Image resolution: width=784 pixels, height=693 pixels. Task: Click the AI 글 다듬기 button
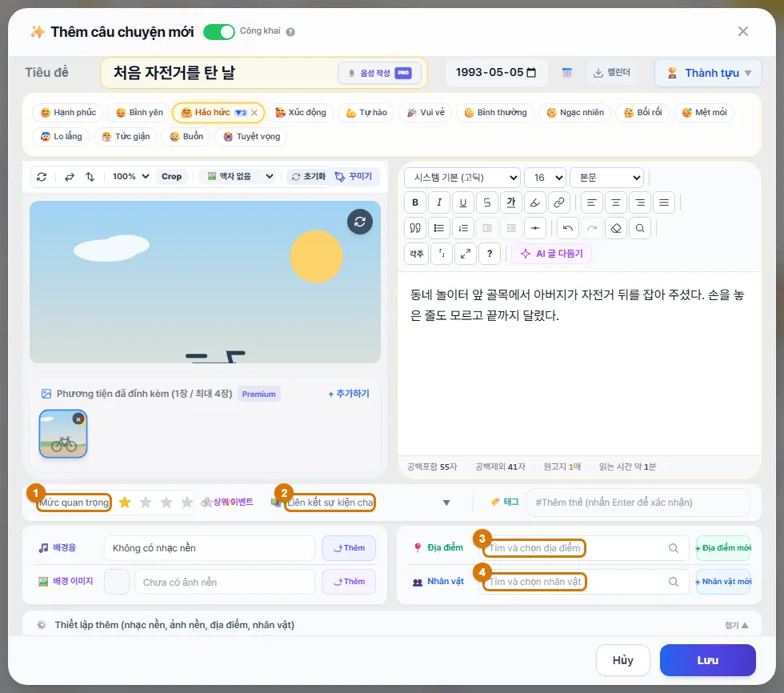click(551, 254)
